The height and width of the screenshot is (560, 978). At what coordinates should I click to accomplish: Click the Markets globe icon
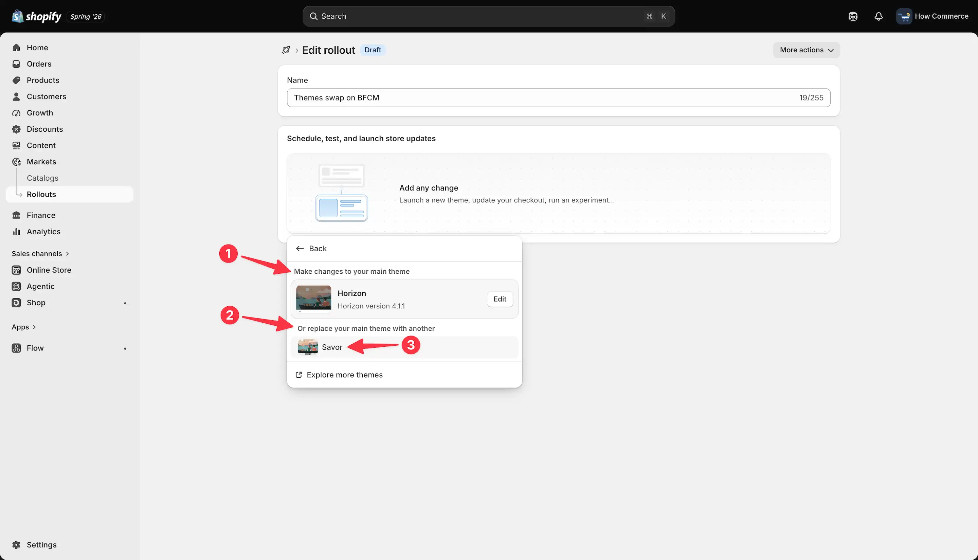click(16, 162)
